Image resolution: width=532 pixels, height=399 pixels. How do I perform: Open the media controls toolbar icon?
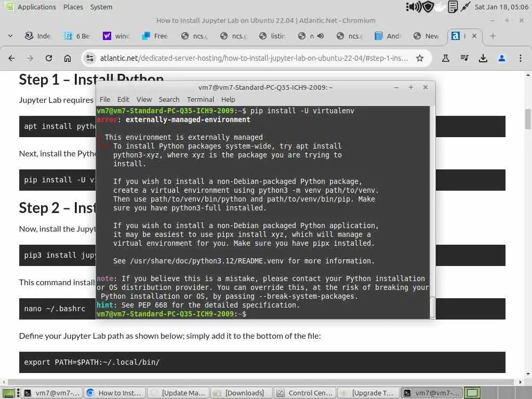[464, 58]
